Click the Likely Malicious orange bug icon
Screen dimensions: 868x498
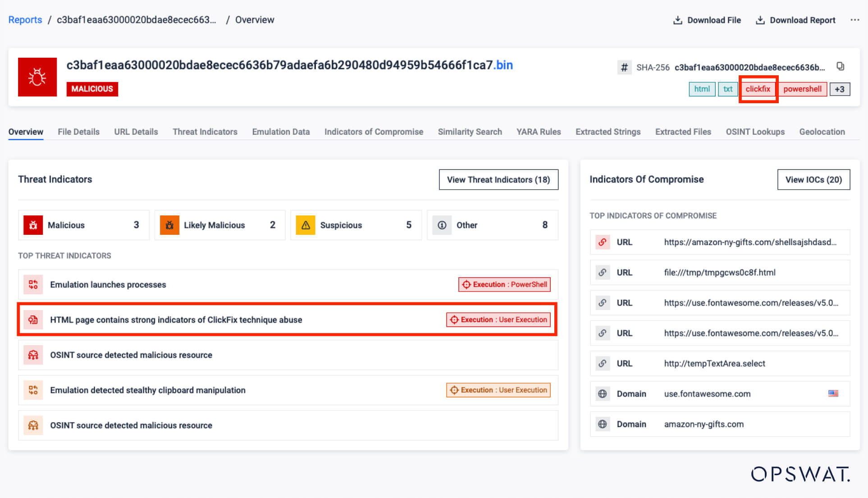(x=169, y=225)
